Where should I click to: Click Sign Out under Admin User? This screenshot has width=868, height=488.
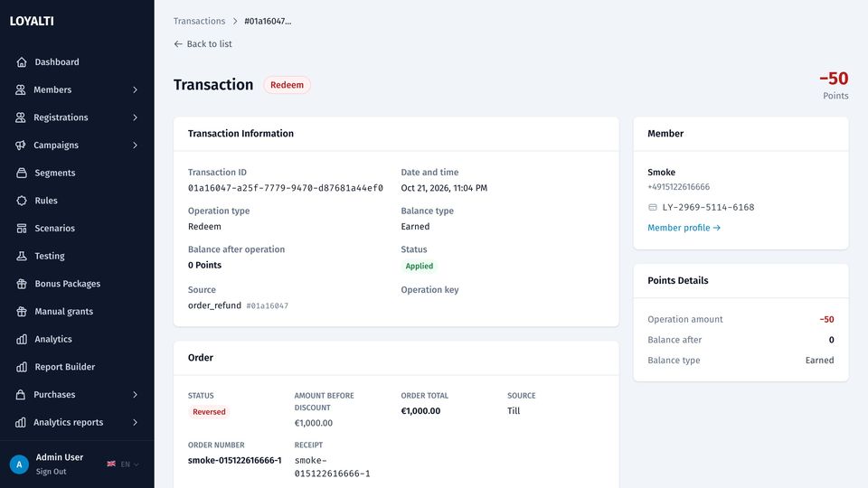51,472
